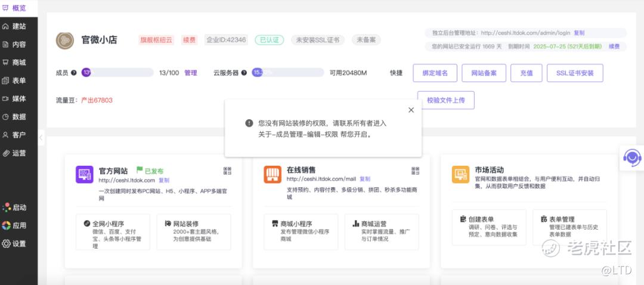Click the 管理 link next to members
Viewport: 644px width, 285px height.
point(190,73)
